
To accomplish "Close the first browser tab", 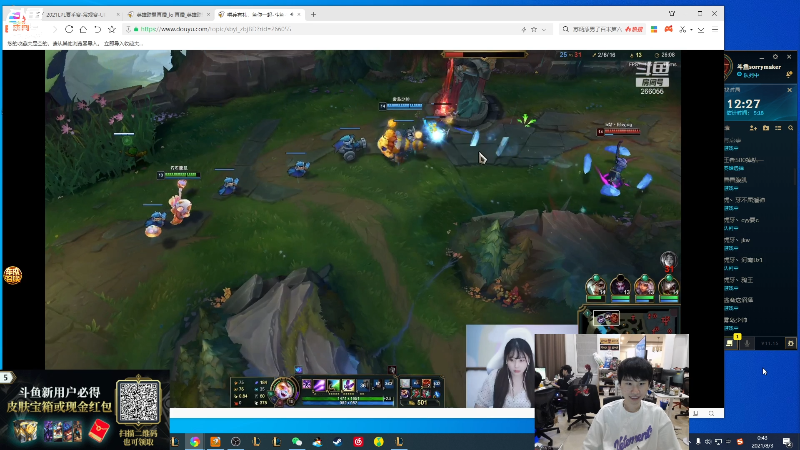I will [x=118, y=14].
